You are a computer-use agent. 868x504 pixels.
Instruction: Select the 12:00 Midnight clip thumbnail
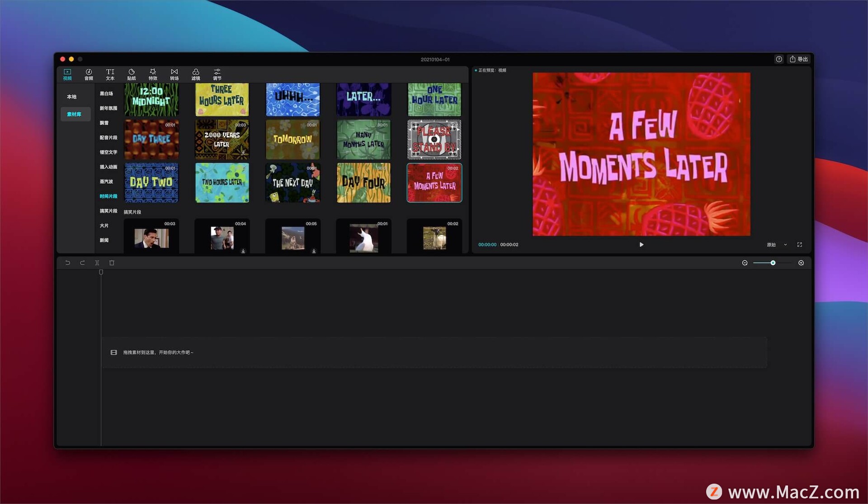click(151, 99)
